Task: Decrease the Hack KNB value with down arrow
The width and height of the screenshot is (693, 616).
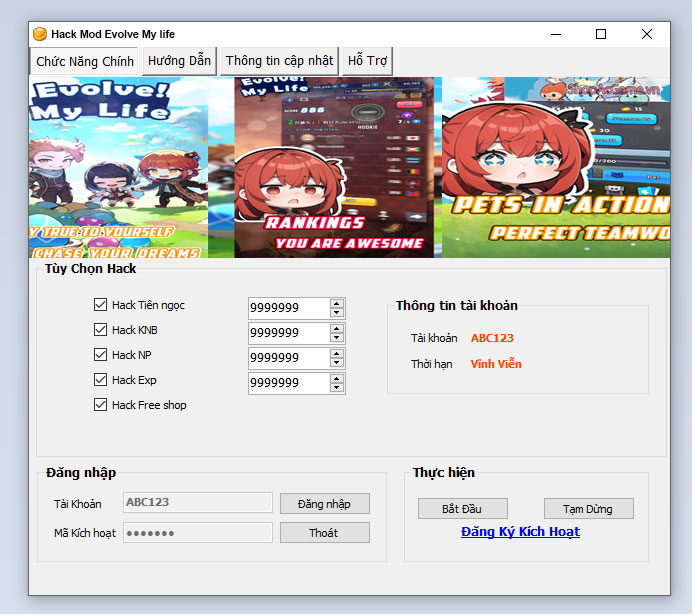Action: pos(337,338)
